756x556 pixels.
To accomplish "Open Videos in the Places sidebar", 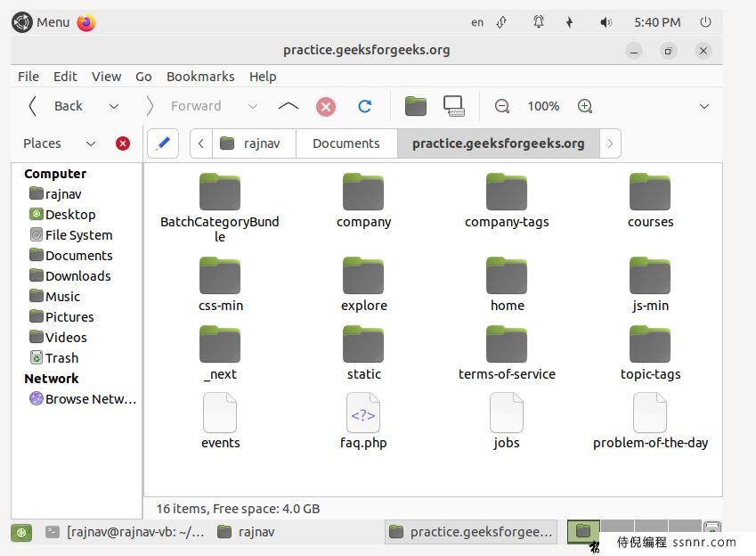I will 58,338.
